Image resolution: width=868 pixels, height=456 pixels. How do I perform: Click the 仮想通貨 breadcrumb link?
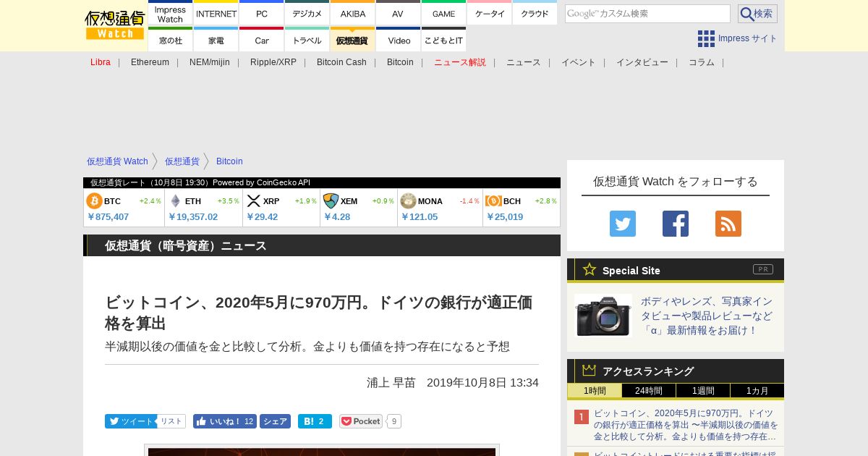tap(182, 161)
